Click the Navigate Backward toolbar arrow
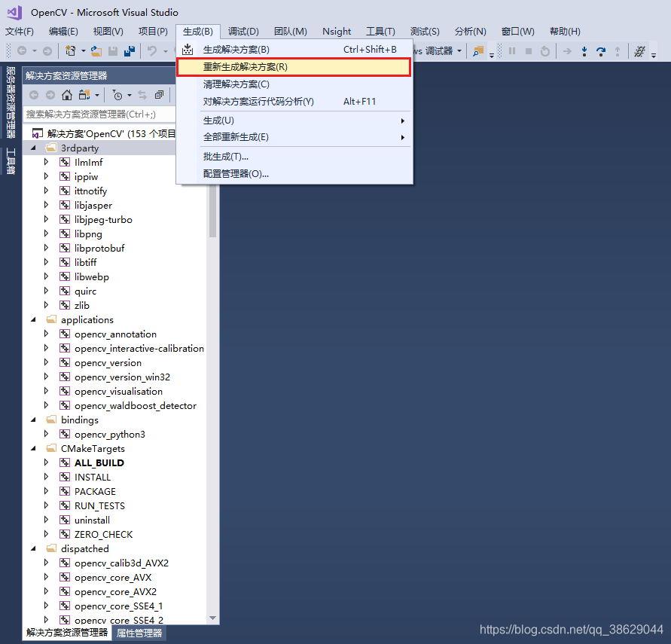This screenshot has height=644, width=671. [x=22, y=51]
